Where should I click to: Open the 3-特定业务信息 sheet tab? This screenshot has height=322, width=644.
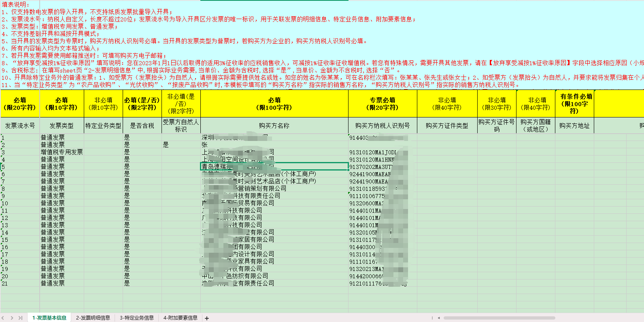136,318
